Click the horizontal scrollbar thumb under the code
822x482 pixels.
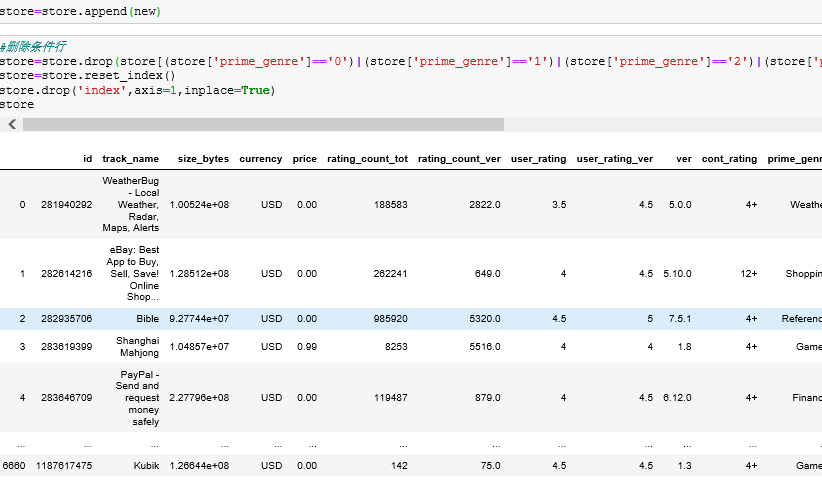263,124
